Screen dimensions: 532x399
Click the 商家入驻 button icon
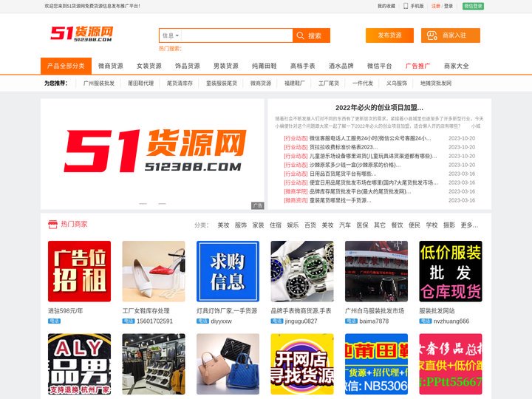[x=432, y=35]
